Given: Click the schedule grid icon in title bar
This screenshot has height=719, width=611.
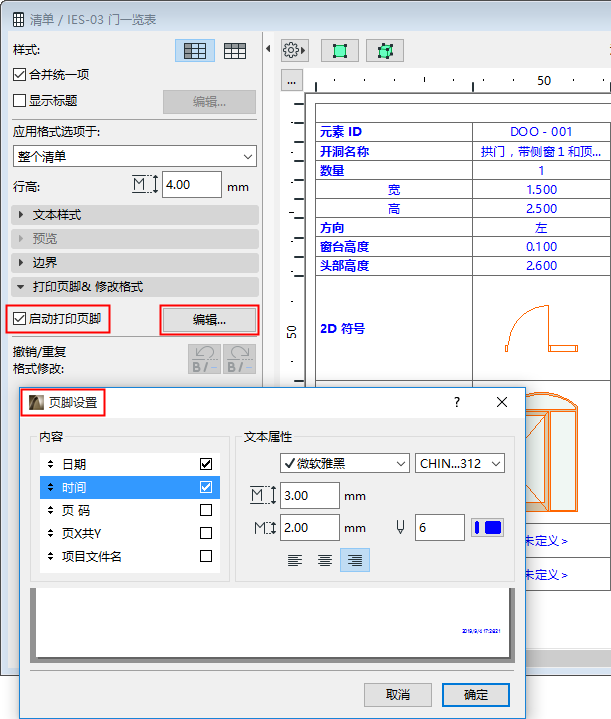Looking at the screenshot, I should [x=18, y=19].
